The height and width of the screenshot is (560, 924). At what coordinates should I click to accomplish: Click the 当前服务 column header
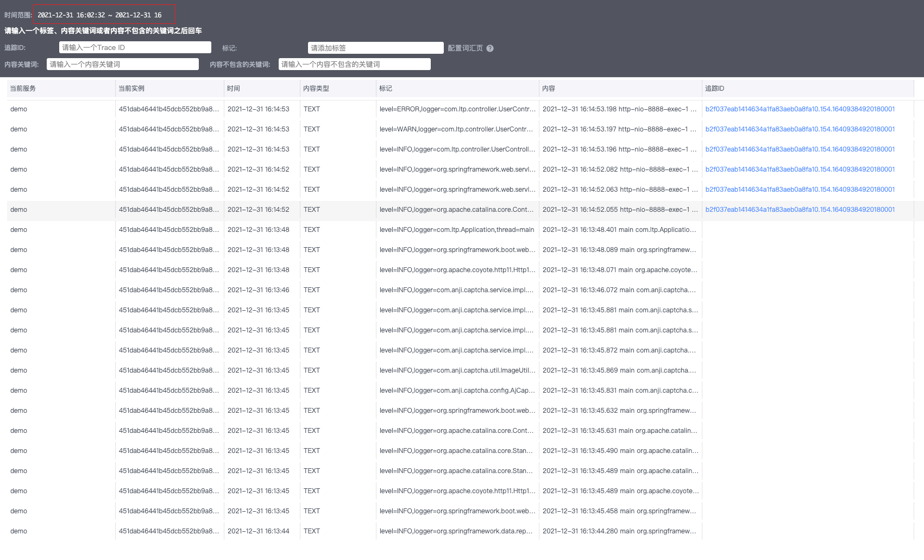22,88
